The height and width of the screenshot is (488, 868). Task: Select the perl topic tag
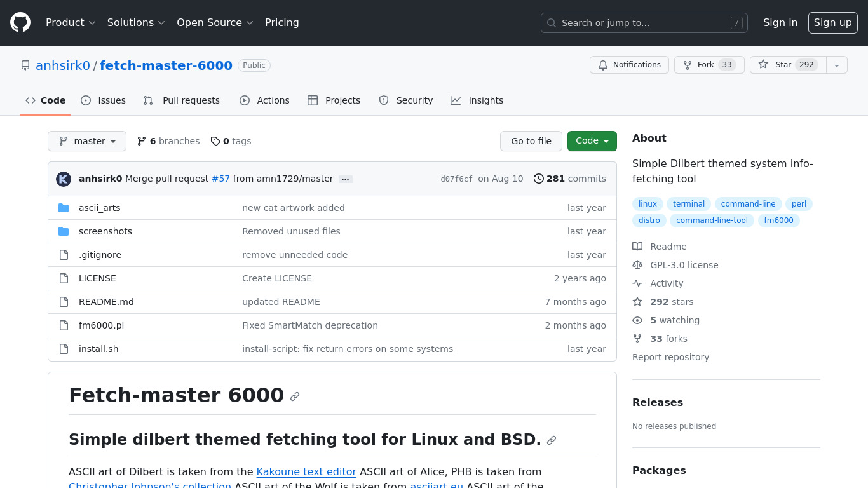click(x=799, y=204)
